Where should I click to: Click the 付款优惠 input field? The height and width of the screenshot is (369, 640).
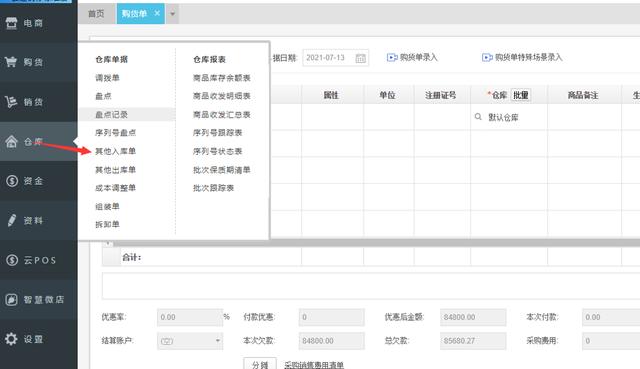coord(331,317)
